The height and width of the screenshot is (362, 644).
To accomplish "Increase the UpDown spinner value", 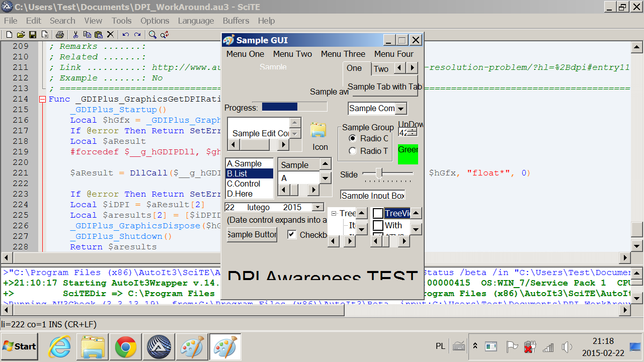I will 412,130.
